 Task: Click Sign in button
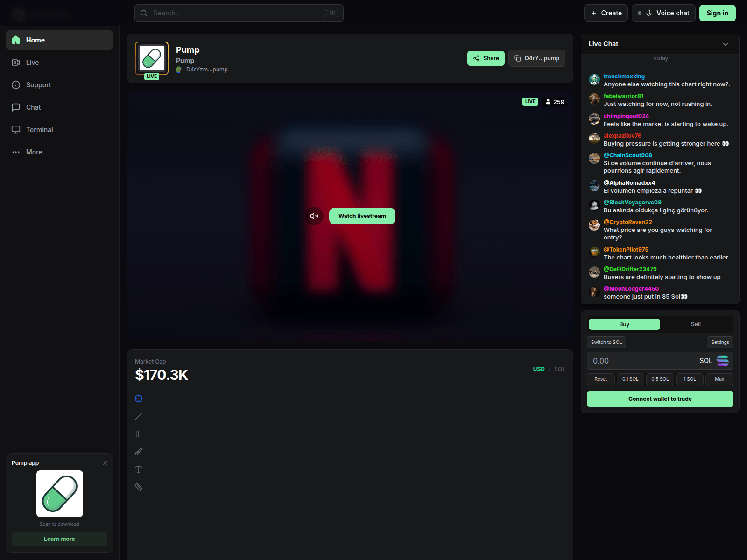coord(718,13)
